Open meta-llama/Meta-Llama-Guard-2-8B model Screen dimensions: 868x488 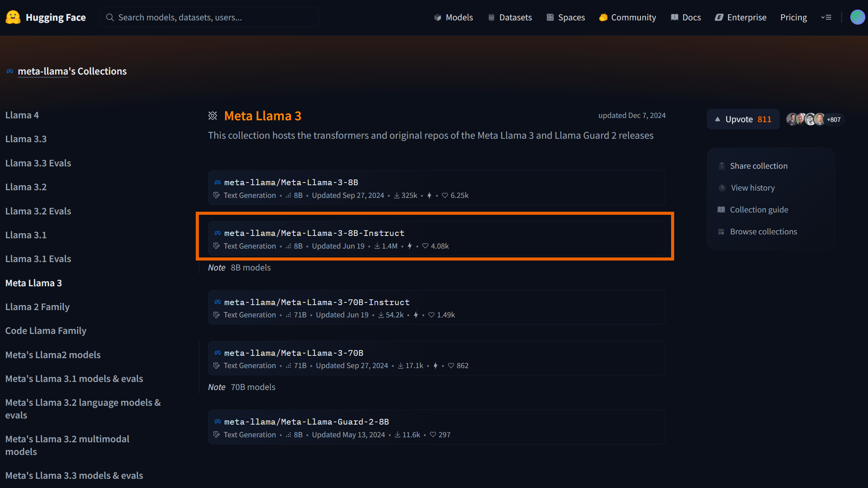click(306, 422)
